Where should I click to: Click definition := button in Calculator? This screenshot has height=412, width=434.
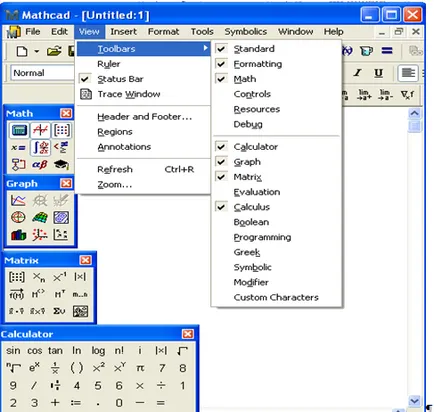(77, 403)
